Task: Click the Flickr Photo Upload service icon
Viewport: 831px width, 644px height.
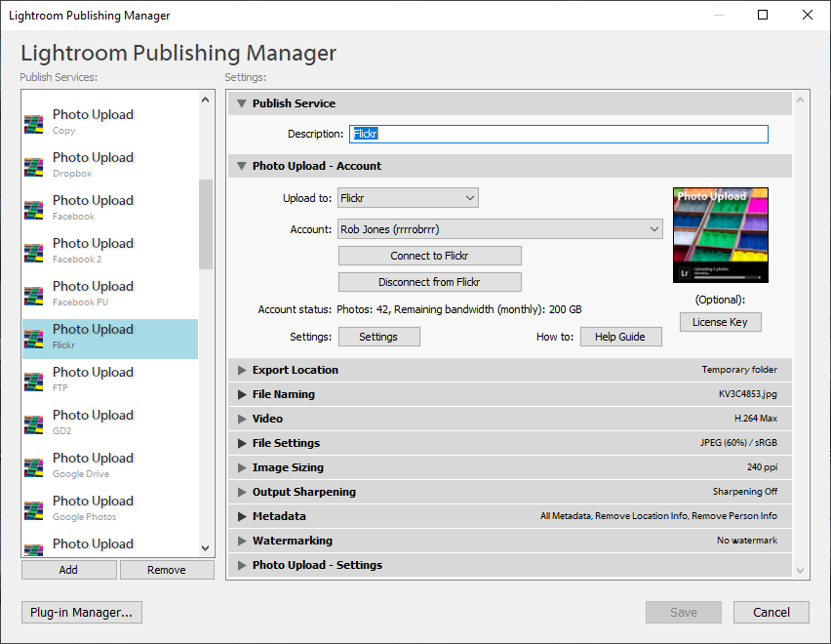Action: click(34, 337)
